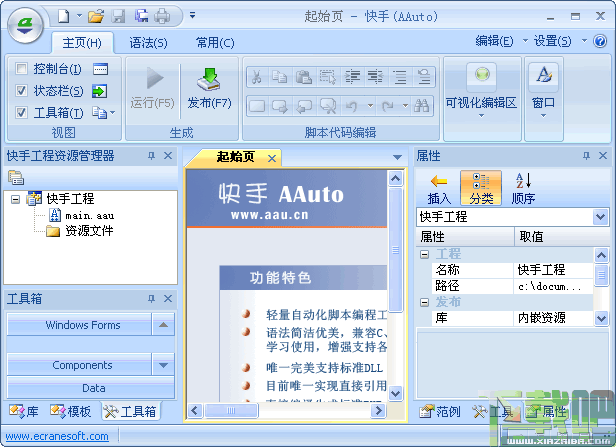Click the print icon in quick toolbar

click(162, 16)
